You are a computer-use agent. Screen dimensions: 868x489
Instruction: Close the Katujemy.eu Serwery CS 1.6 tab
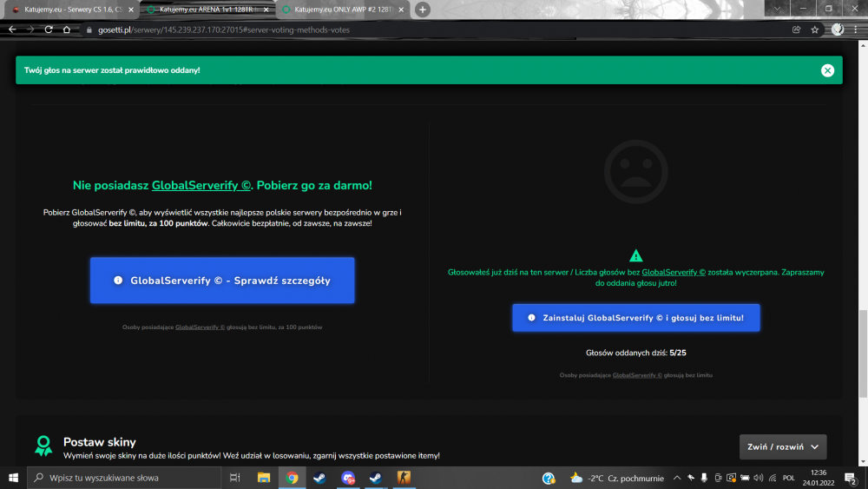tap(131, 10)
